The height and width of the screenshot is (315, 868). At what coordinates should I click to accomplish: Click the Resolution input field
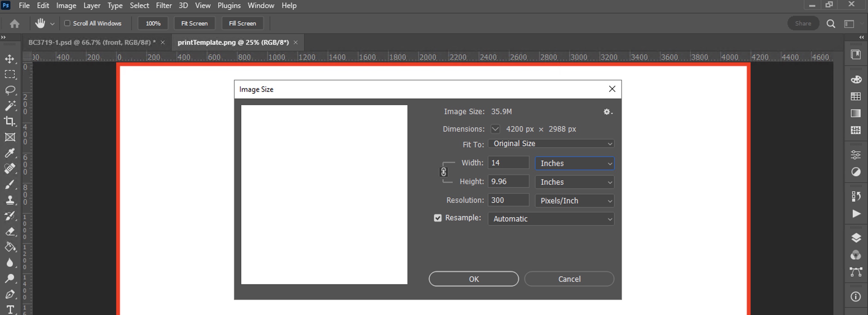[508, 200]
